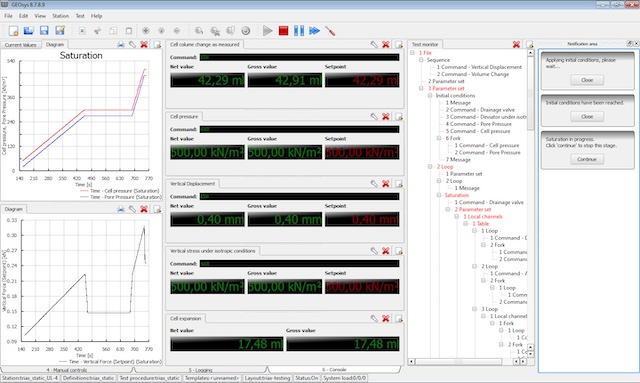Screen dimensions: 640x383
Task: Collapse the red '2 Loop' tree node
Action: 430,167
